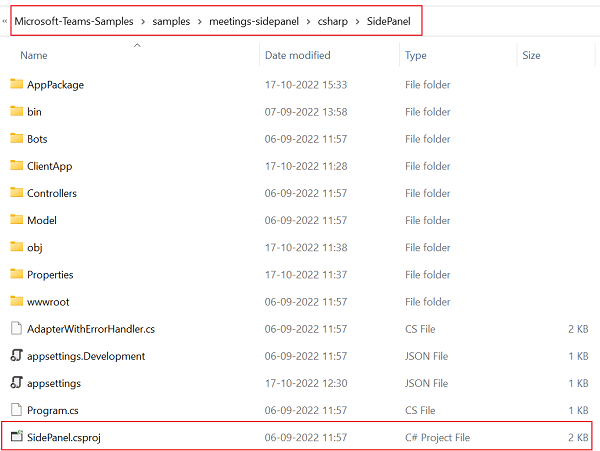Select the bin folder name
Viewport: 600px width, 451px height.
tap(34, 112)
